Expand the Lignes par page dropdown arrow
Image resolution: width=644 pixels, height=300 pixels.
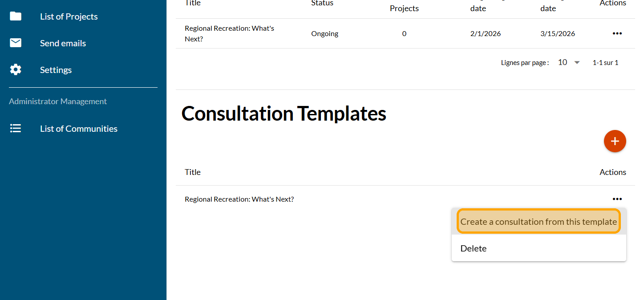click(x=577, y=63)
